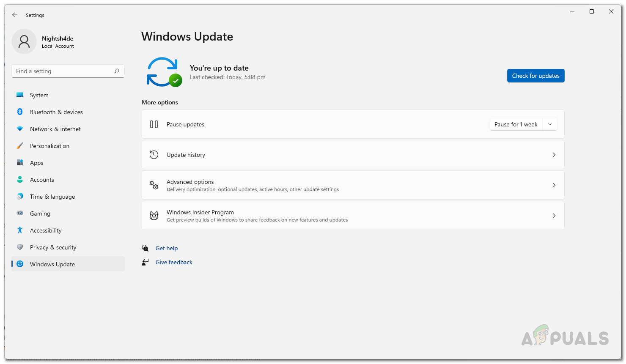
Task: Click the System monitor icon
Action: click(20, 95)
